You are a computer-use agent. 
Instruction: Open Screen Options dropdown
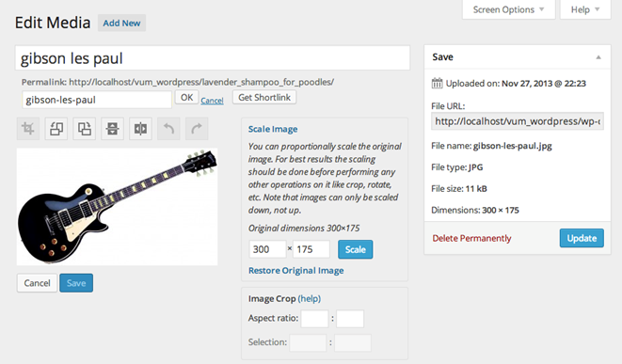point(508,9)
